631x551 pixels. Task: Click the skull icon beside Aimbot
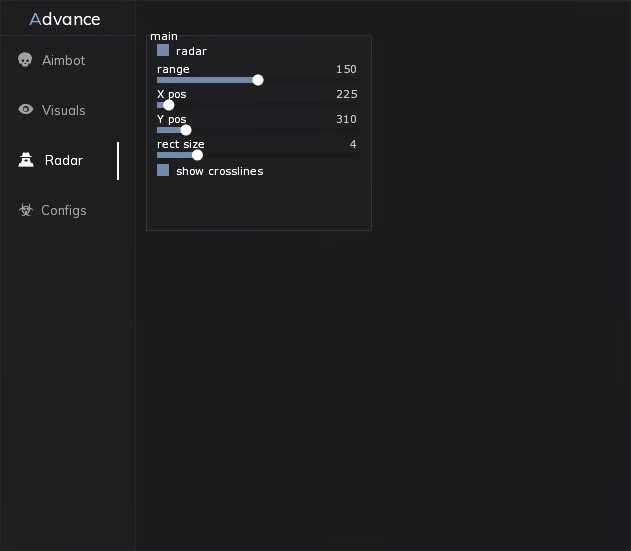26,60
